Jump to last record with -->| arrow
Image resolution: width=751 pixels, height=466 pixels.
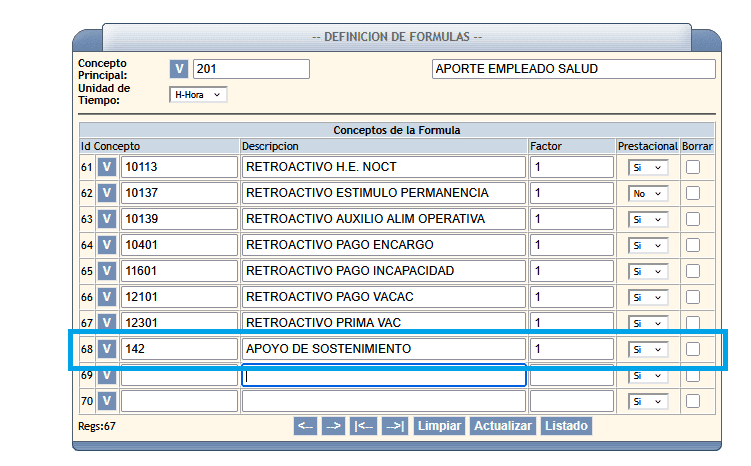point(395,426)
